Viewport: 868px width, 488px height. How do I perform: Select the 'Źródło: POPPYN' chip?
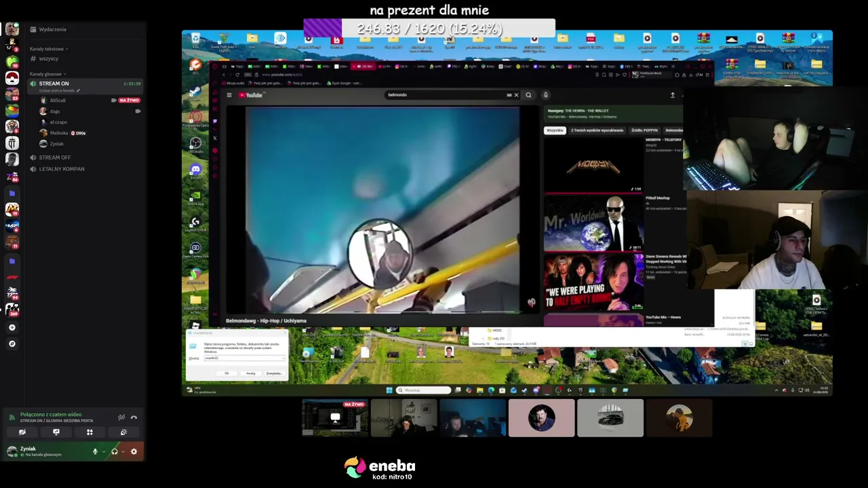click(644, 130)
